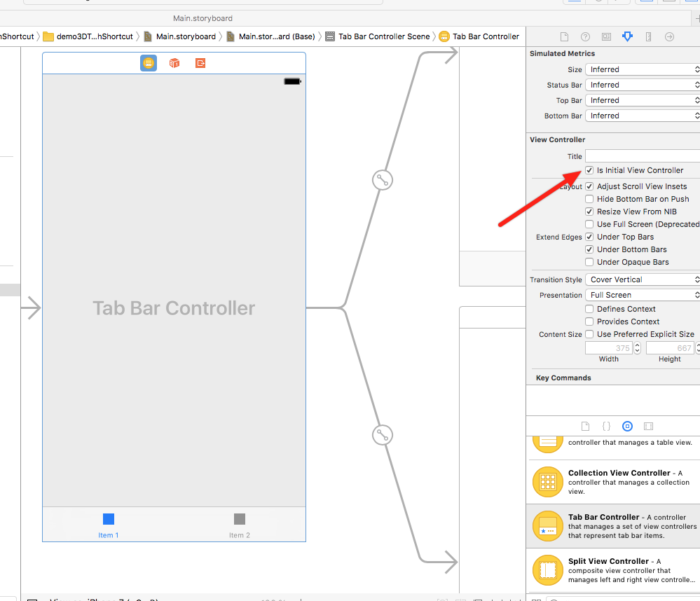
Task: Open the Presentation Full Screen dropdown
Action: pyautogui.click(x=643, y=295)
